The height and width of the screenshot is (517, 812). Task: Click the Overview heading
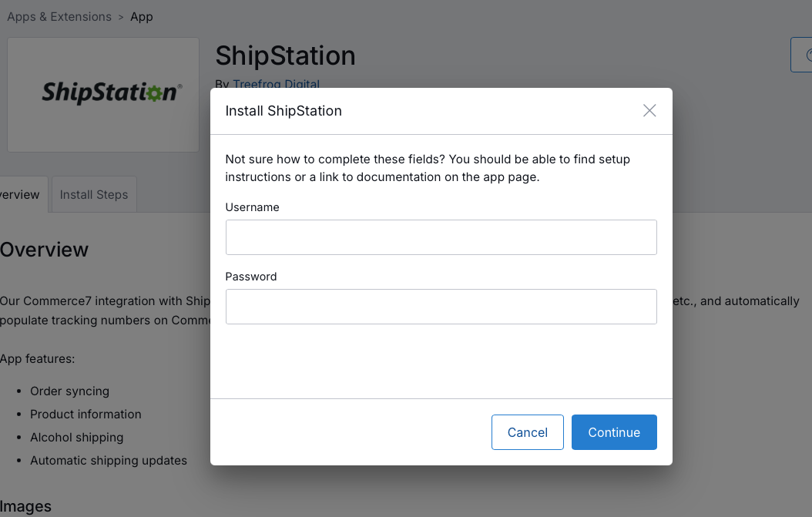coord(44,250)
